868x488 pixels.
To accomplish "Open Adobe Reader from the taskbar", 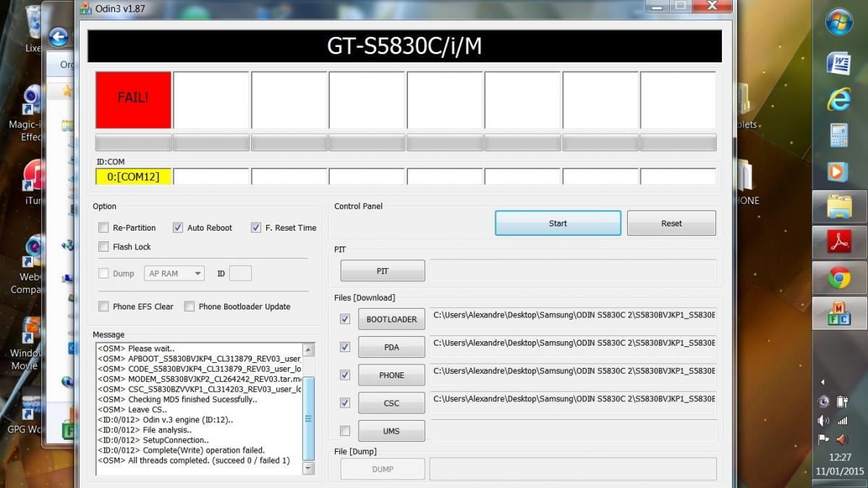I will (x=839, y=241).
